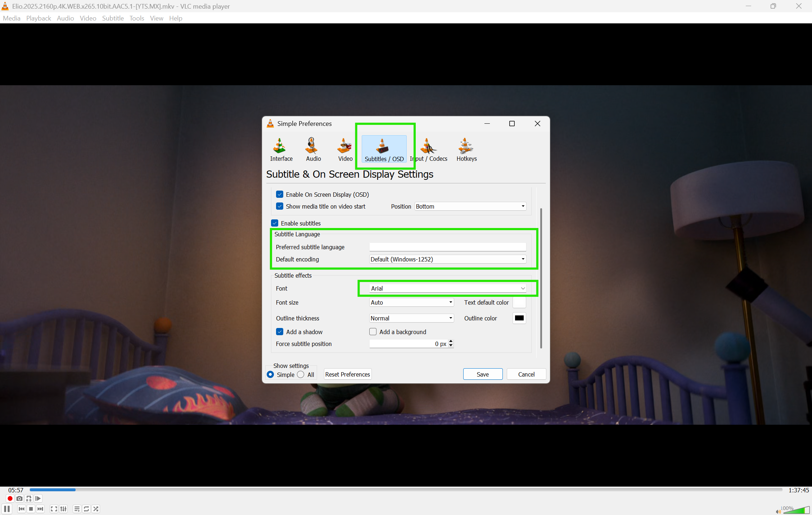Take a snapshot with the camera icon
Image resolution: width=812 pixels, height=515 pixels.
click(19, 498)
